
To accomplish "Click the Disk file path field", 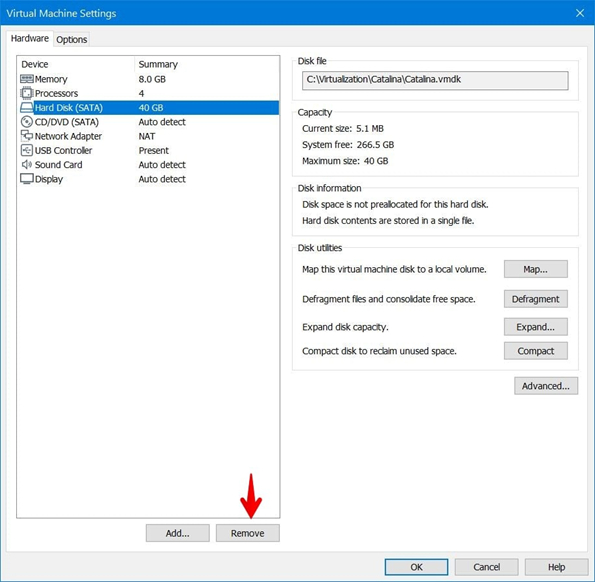I will point(435,80).
